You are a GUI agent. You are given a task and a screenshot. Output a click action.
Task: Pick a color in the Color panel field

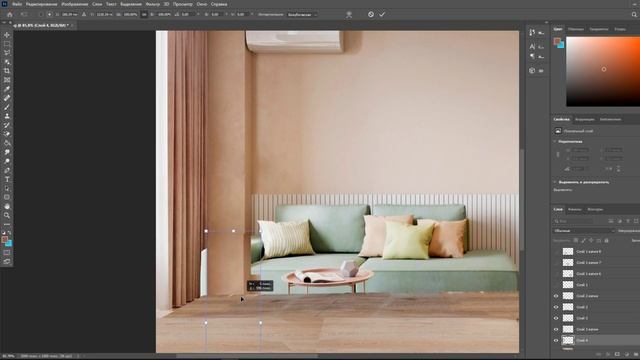[603, 71]
